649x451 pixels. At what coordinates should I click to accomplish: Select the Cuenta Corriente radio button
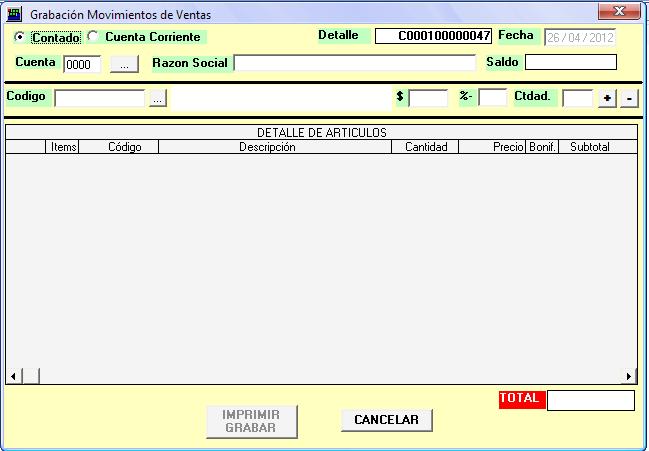point(93,37)
